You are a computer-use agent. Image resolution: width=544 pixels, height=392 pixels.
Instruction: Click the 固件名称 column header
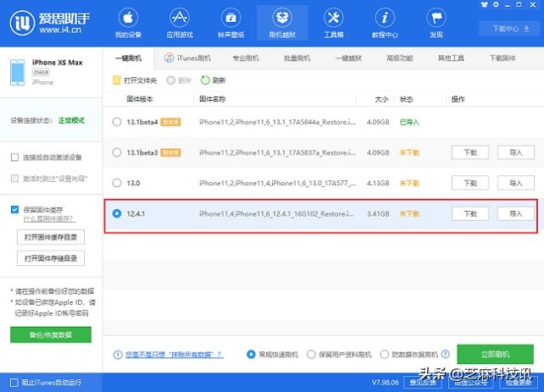[x=213, y=99]
